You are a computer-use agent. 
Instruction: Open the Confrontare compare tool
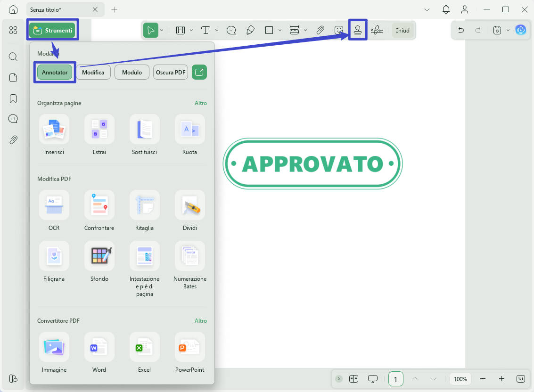coord(99,211)
